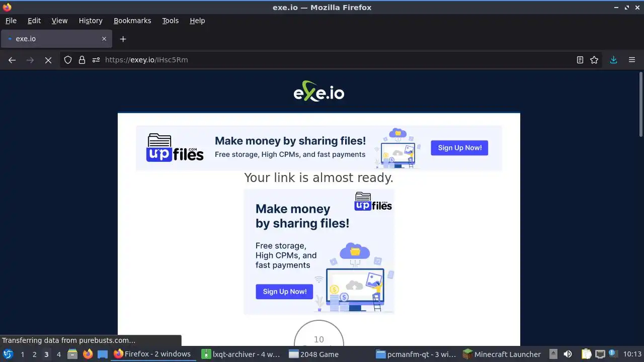
Task: Switch to virtual desktop 1
Action: [x=22, y=354]
